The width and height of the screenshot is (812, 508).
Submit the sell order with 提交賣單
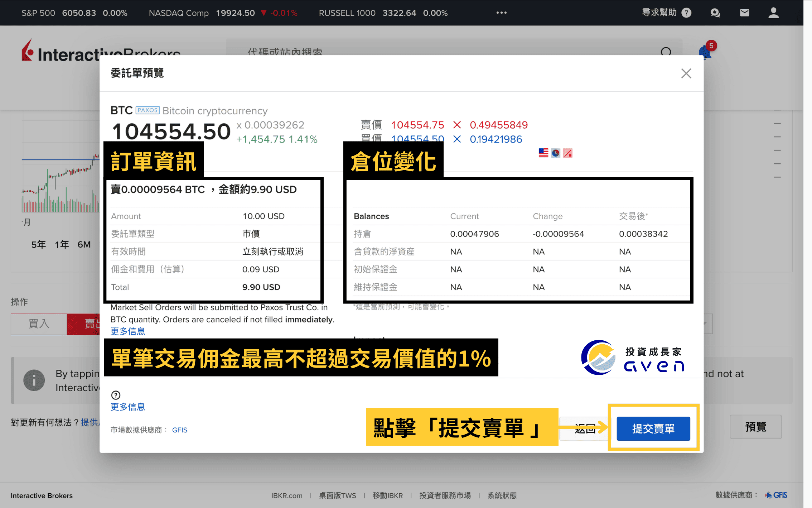653,428
